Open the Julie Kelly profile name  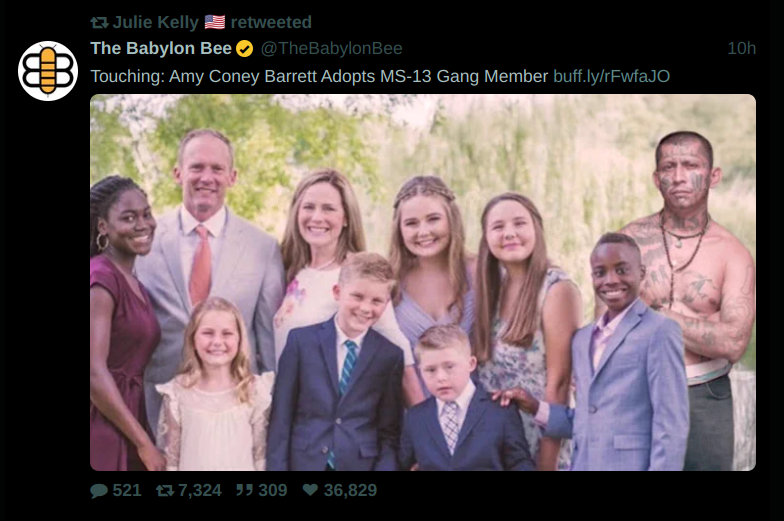click(x=155, y=22)
